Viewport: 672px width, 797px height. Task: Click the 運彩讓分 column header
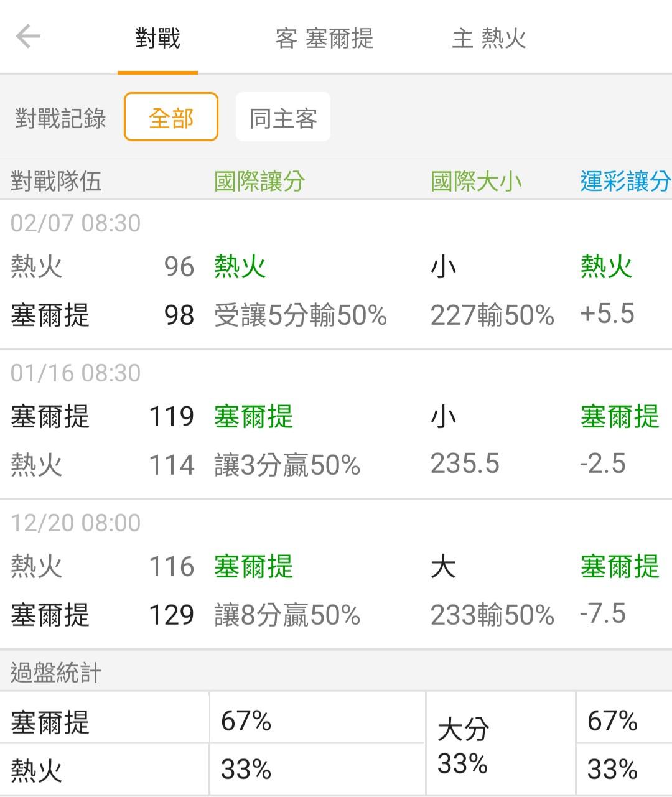click(625, 181)
